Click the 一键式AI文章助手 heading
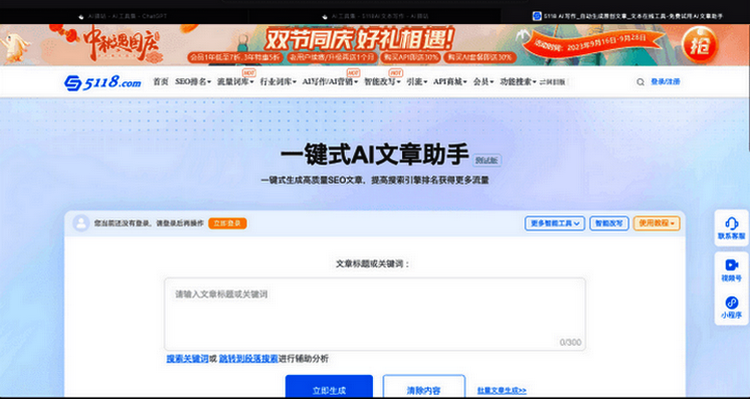Screen dimensions: 750x399 [x=375, y=155]
